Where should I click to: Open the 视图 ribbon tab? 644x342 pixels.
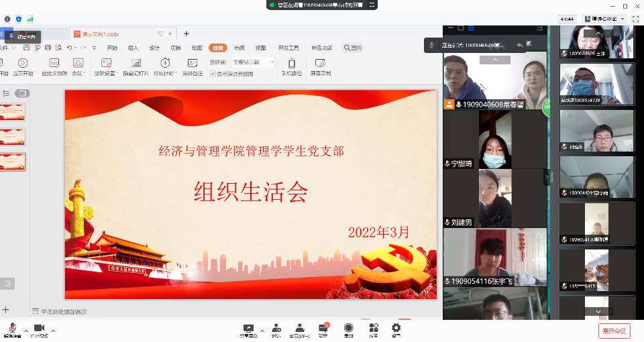260,48
